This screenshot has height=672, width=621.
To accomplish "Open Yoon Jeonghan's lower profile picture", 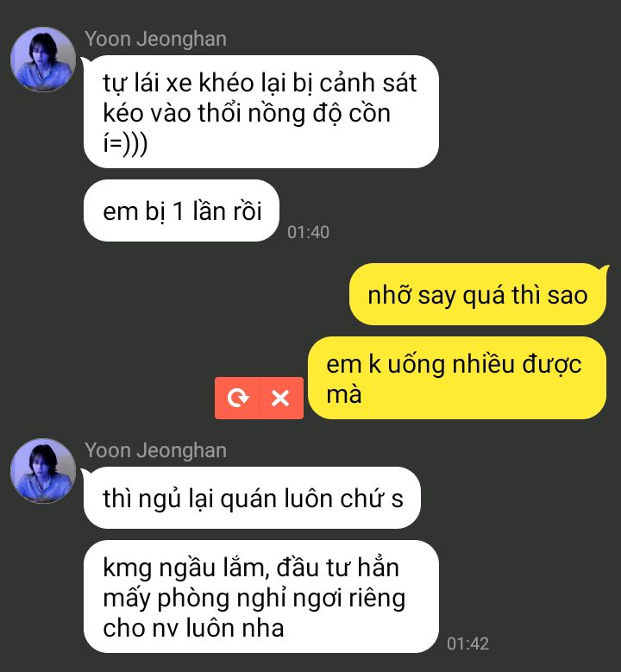I will point(43,470).
